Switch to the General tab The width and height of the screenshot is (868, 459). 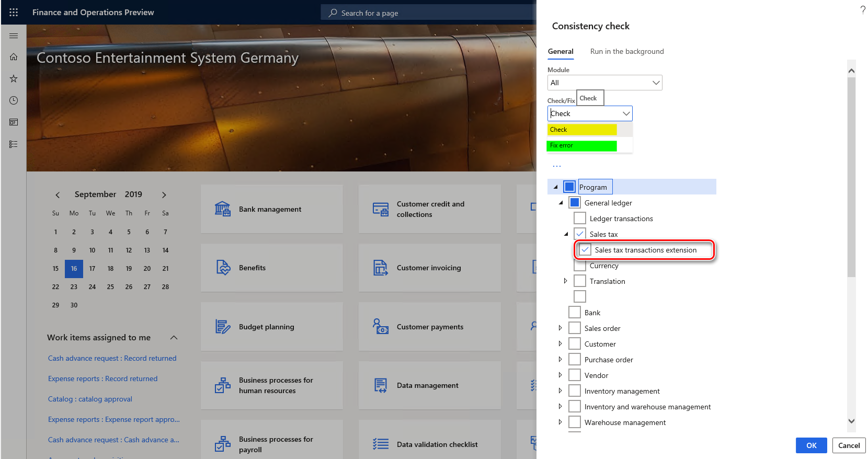pos(561,51)
